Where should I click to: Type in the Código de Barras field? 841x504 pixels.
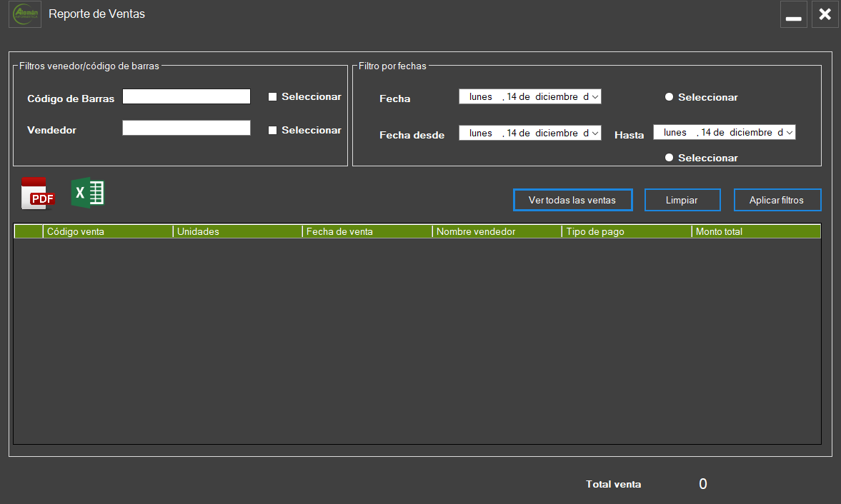(186, 96)
